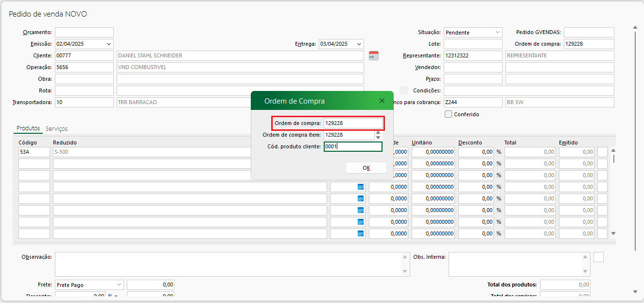This screenshot has height=303, width=644.
Task: Open the Entrega date dropdown
Action: [359, 44]
